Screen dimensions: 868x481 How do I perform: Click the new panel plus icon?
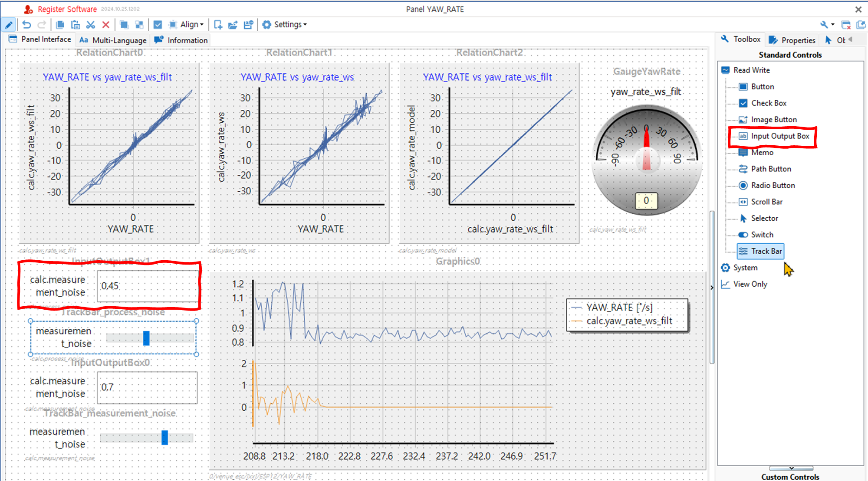tap(218, 25)
